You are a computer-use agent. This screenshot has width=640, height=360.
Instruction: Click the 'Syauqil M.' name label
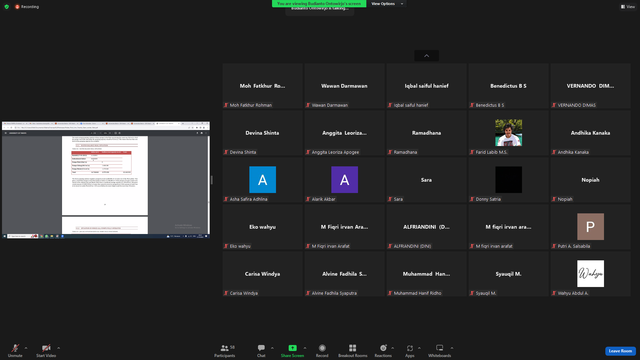[x=486, y=293]
